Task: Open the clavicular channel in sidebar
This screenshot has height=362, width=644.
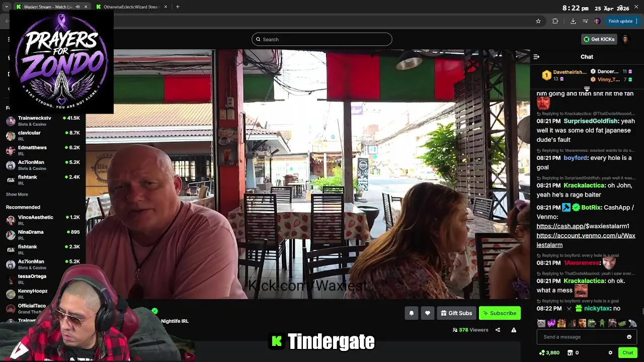Action: point(43,136)
